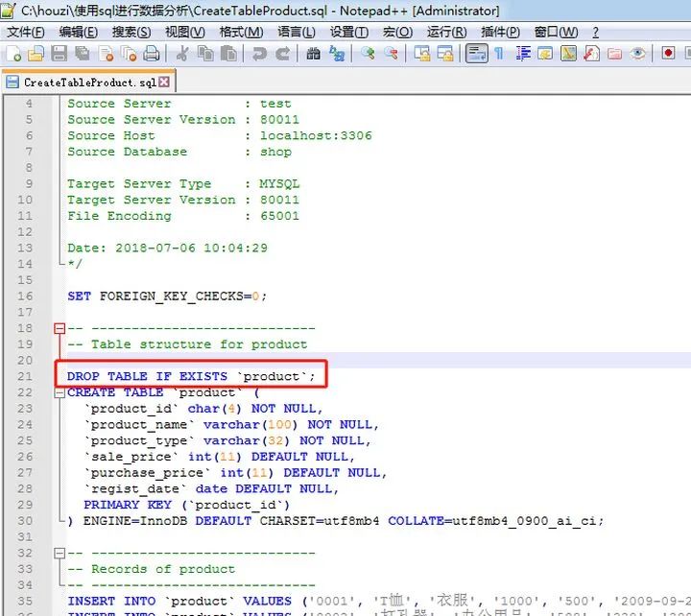The height and width of the screenshot is (616, 691).
Task: Click the 'Source Host' comment line
Action: pyautogui.click(x=220, y=135)
